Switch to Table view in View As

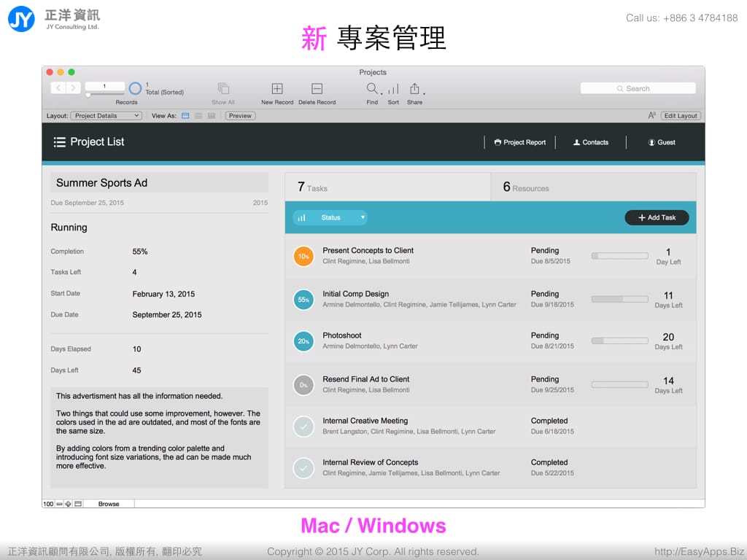point(212,116)
